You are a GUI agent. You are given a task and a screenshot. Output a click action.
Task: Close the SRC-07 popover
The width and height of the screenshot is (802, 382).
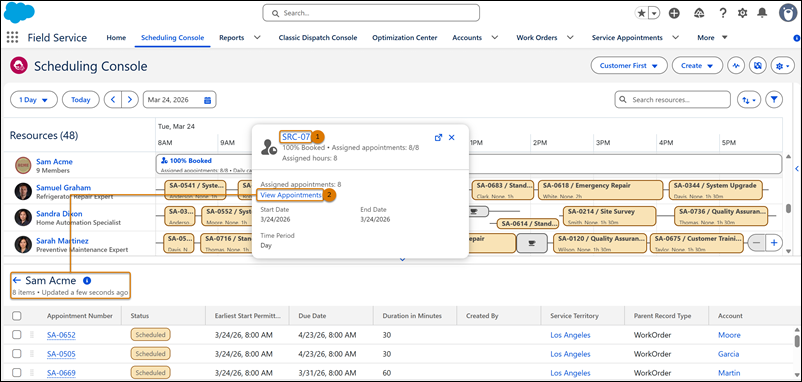(x=452, y=137)
